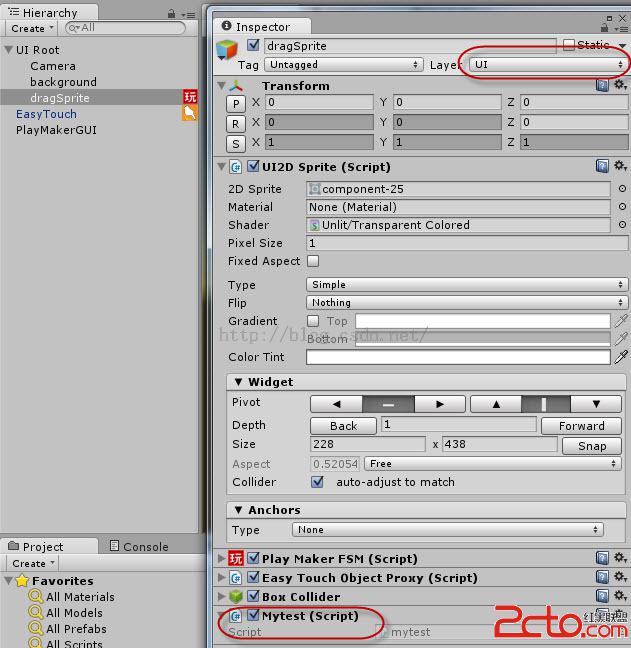Toggle Collider auto-adjust to match checkbox
The height and width of the screenshot is (648, 631).
(317, 481)
